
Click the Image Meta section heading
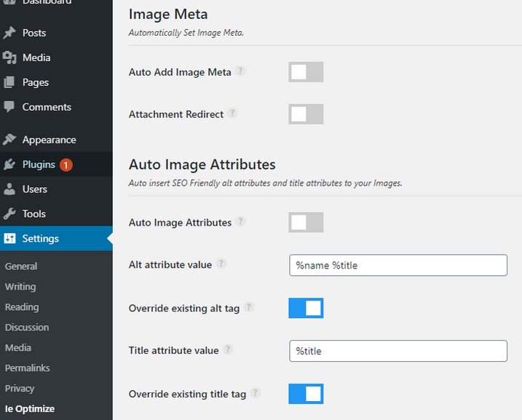tap(168, 15)
